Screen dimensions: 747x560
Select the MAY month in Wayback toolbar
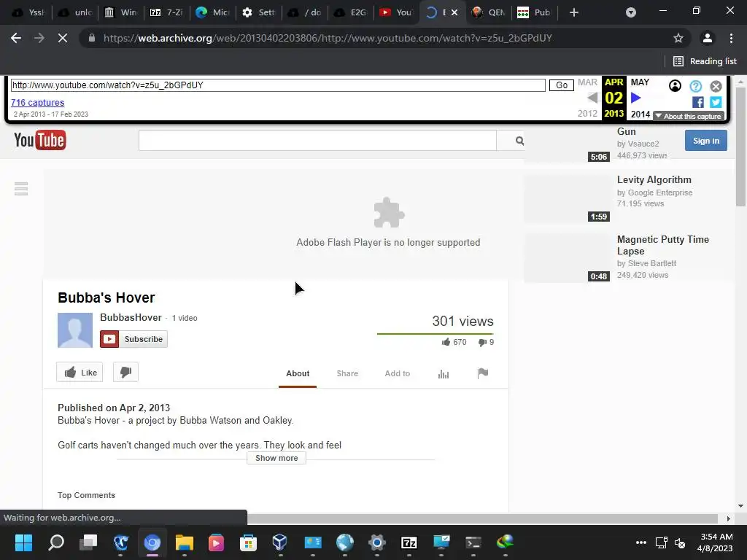click(x=640, y=82)
